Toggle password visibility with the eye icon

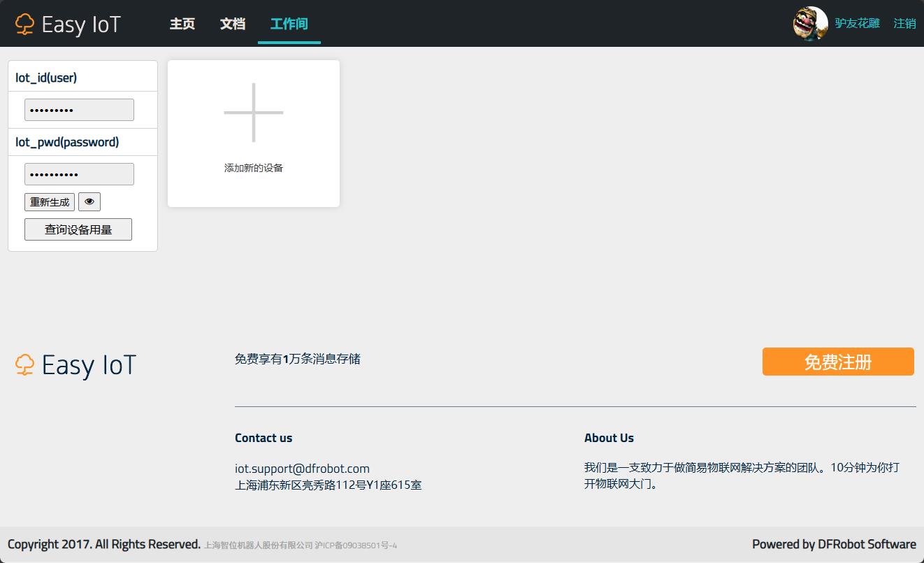(x=89, y=202)
